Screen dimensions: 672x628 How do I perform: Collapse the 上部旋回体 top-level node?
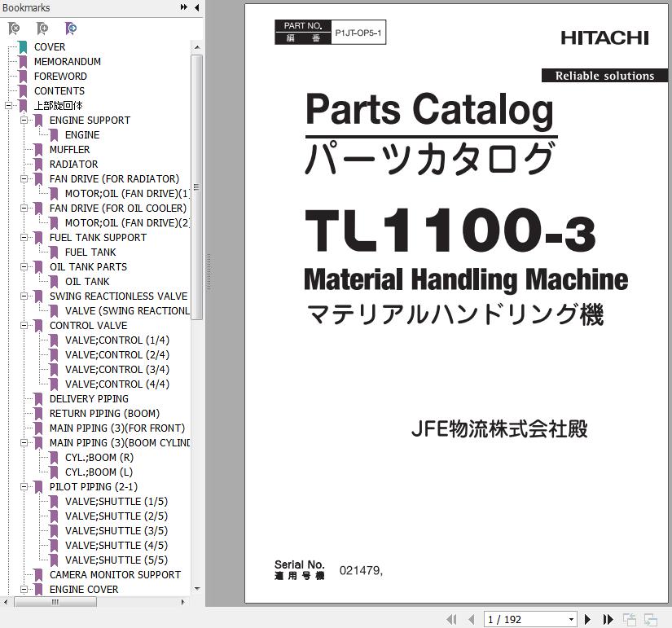tap(9, 106)
